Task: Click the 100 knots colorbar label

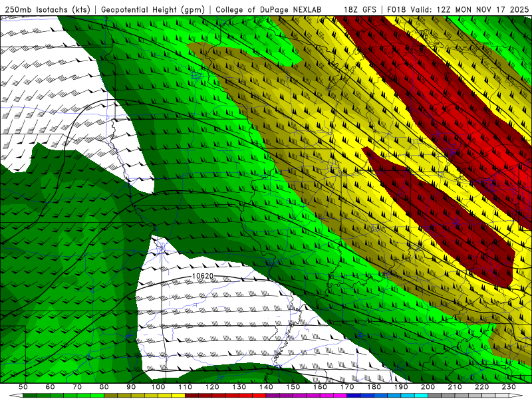Action: 158,387
